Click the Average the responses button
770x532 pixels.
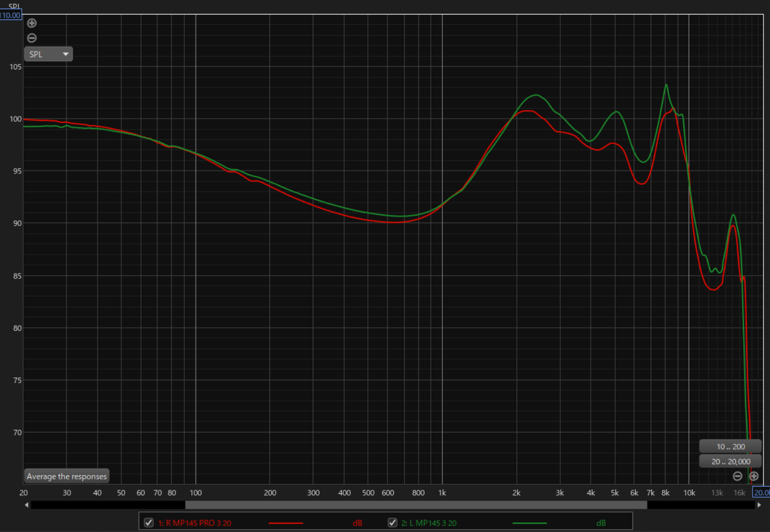[x=67, y=476]
